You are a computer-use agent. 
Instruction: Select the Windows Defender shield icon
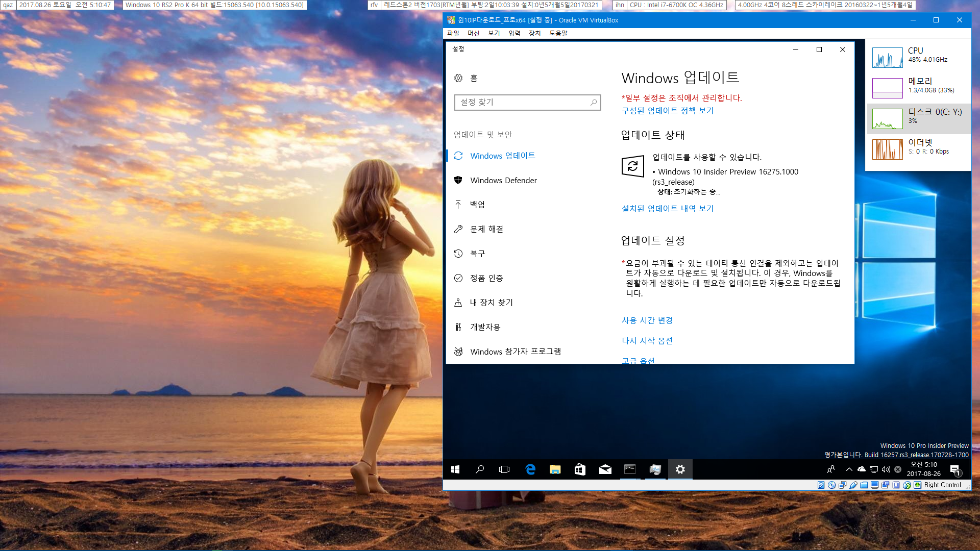(458, 180)
